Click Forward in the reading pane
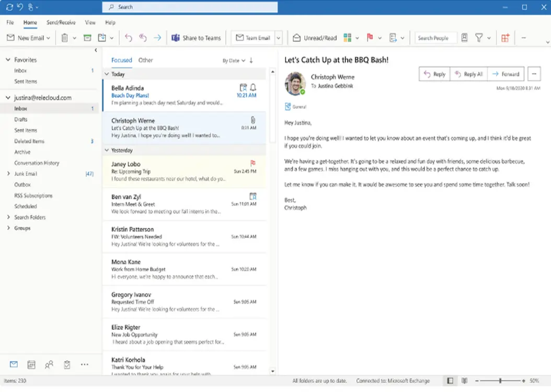The height and width of the screenshot is (392, 551). pyautogui.click(x=506, y=74)
